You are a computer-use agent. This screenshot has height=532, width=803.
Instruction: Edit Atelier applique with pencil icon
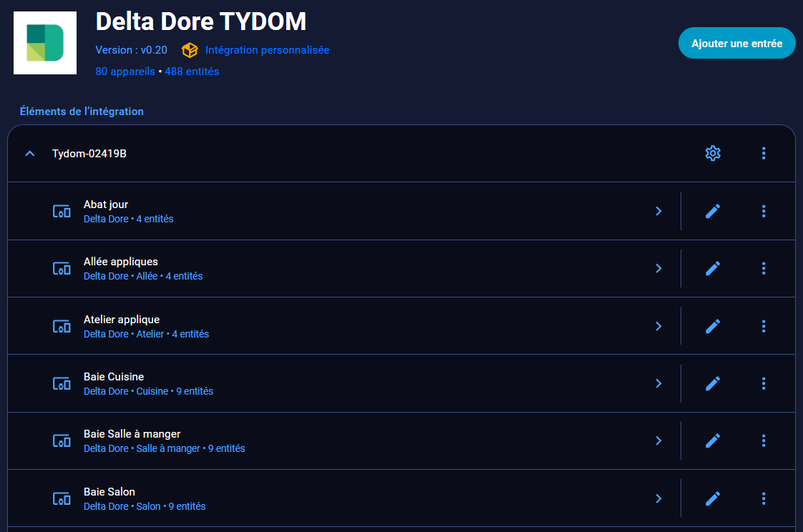pyautogui.click(x=712, y=326)
